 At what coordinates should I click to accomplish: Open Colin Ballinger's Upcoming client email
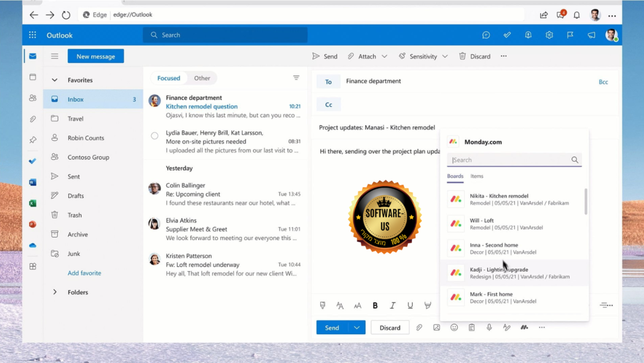point(225,194)
